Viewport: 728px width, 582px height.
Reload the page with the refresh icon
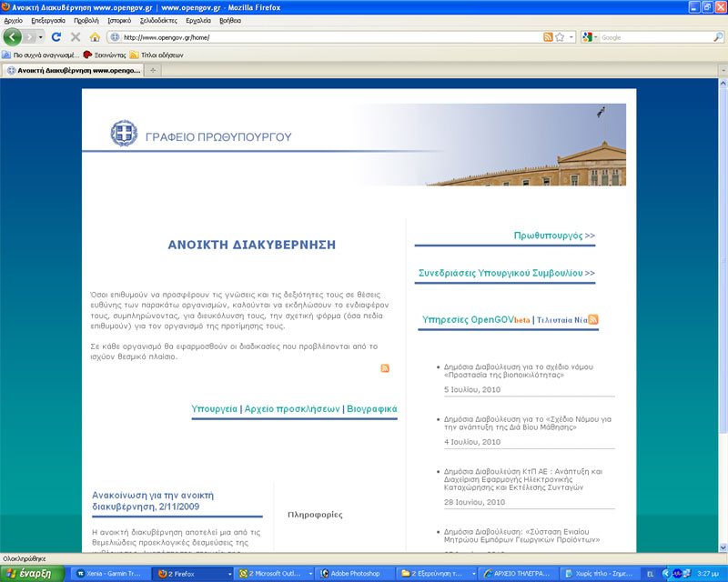click(56, 37)
